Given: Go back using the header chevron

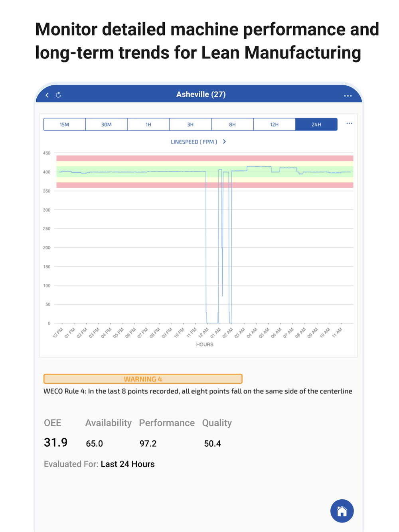Looking at the screenshot, I should [x=47, y=95].
